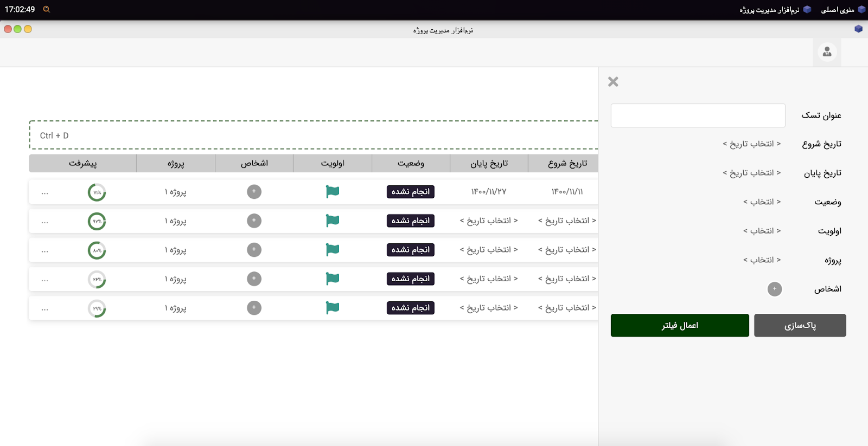Pick a start date for the 97% row

[567, 221]
